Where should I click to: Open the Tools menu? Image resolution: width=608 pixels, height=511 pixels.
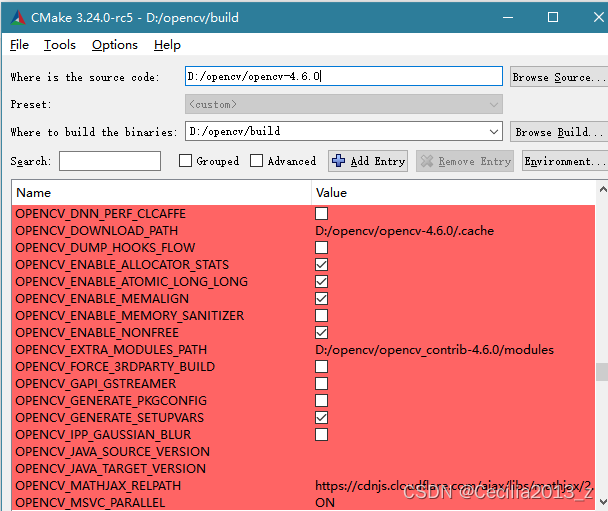60,45
